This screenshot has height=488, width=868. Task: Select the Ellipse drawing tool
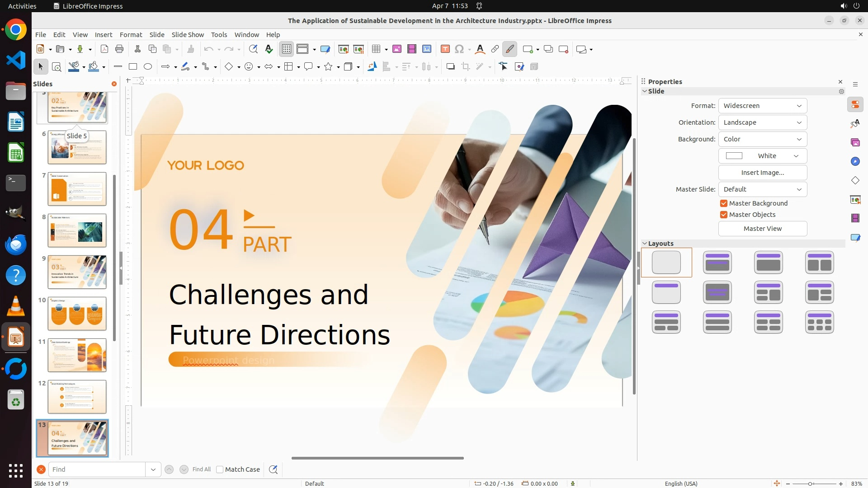(148, 67)
